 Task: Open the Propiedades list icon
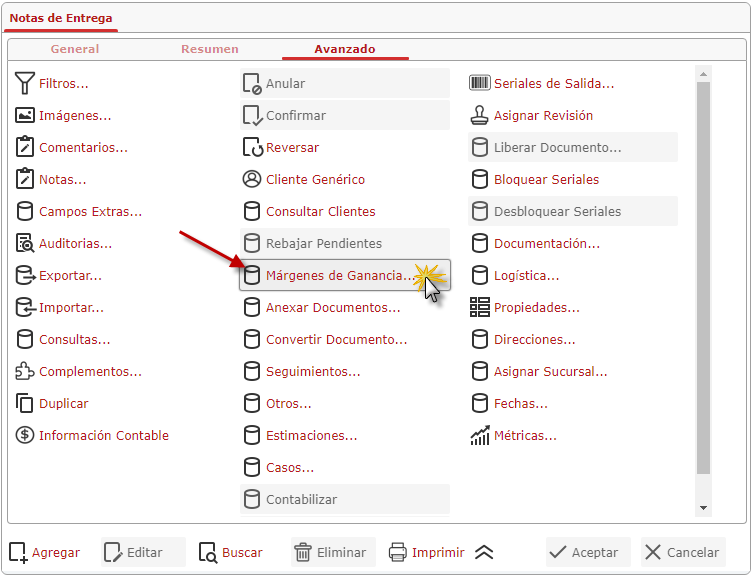coord(479,307)
